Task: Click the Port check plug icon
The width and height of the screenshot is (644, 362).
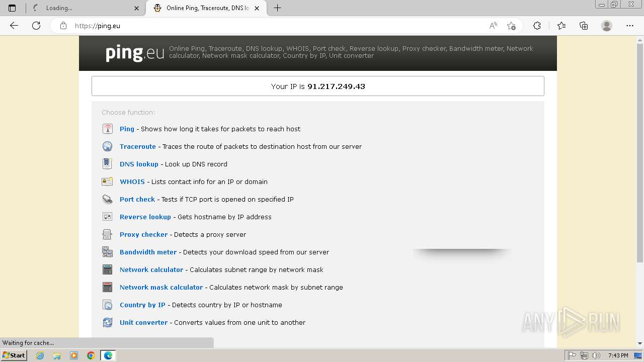Action: point(107,199)
